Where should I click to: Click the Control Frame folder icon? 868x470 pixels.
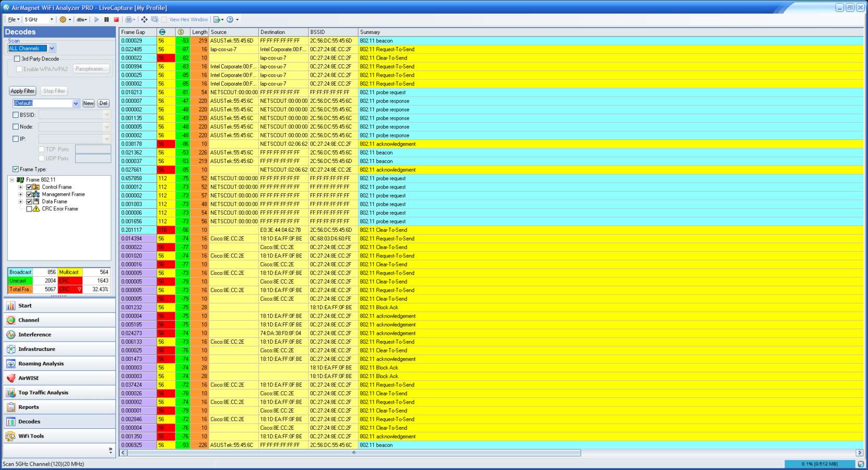36,187
